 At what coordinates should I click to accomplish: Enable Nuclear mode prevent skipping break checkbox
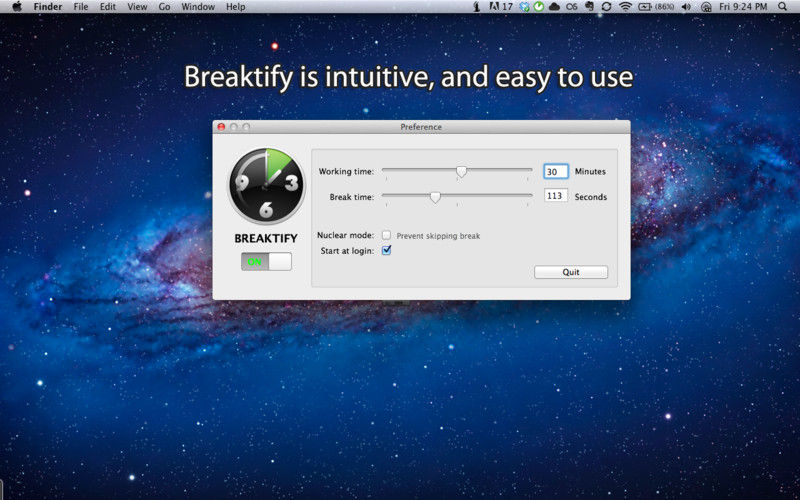point(387,235)
